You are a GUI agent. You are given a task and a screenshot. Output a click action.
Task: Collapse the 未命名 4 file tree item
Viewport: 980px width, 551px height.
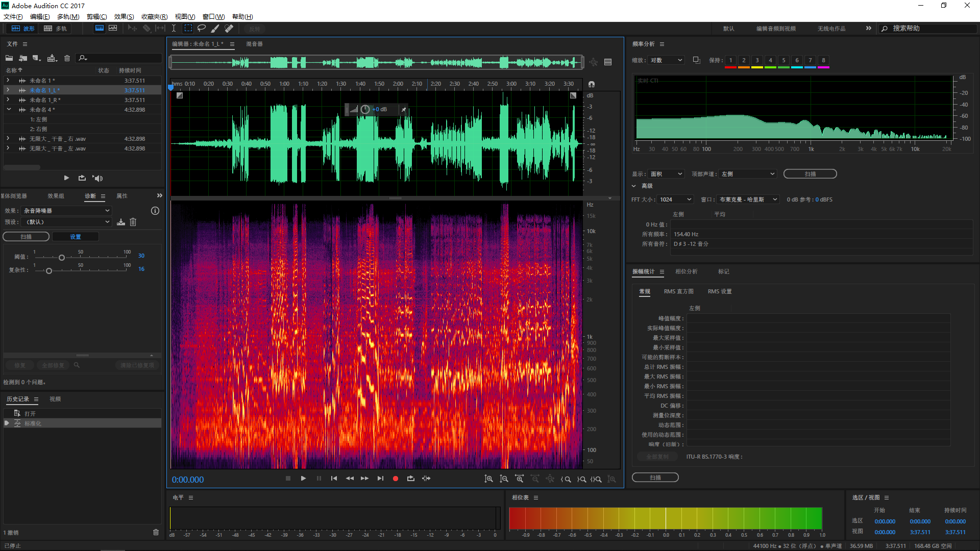pos(9,110)
